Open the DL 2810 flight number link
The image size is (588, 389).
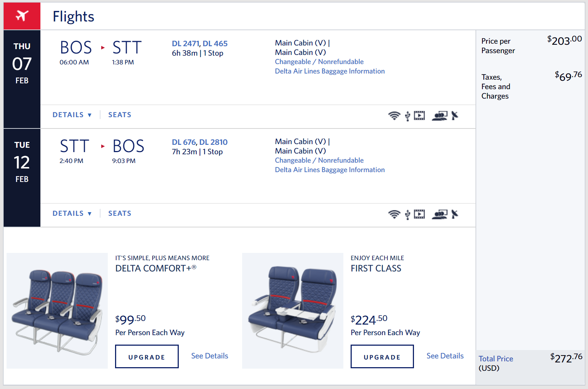[x=213, y=142]
